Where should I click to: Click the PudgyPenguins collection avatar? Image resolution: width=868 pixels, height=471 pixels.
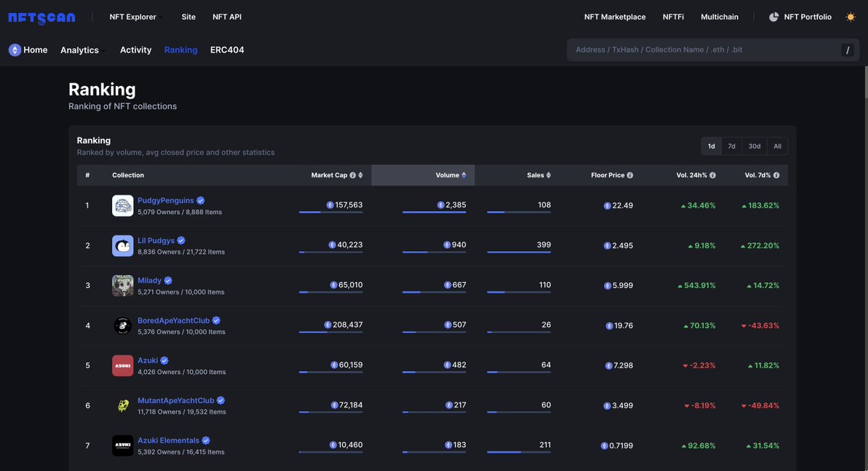(123, 205)
